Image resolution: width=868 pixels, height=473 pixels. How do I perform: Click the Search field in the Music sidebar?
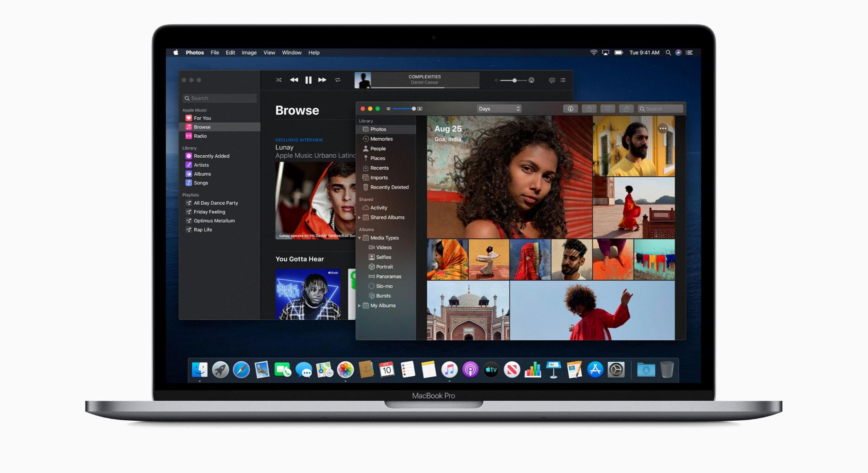220,98
